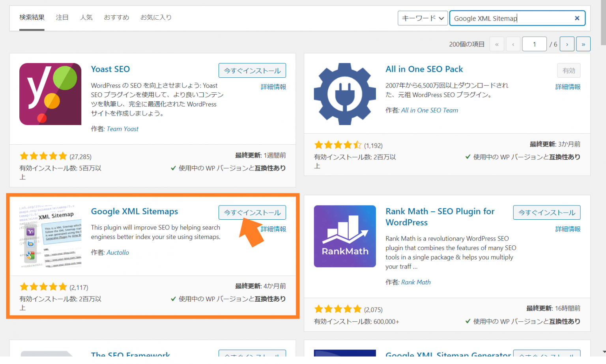Install Yoast SEO with 今すぐインストール

[x=252, y=70]
